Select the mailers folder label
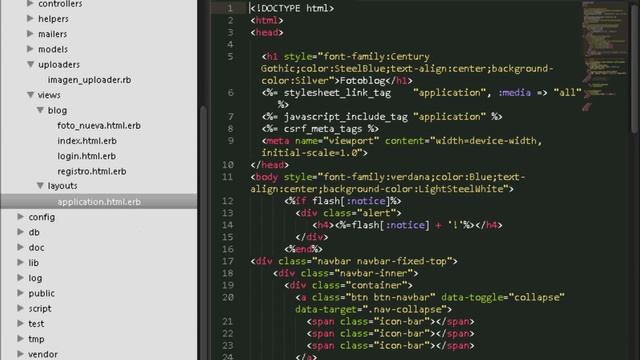The height and width of the screenshot is (360, 640). coord(52,34)
